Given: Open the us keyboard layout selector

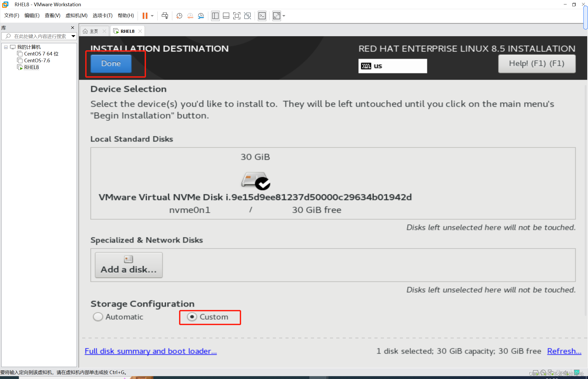Looking at the screenshot, I should click(393, 66).
